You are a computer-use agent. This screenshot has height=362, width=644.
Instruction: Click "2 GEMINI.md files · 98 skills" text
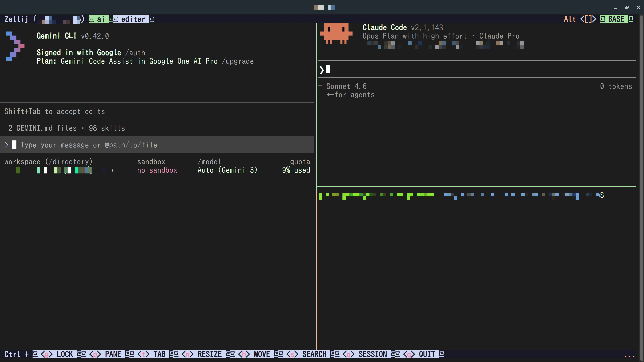(67, 128)
